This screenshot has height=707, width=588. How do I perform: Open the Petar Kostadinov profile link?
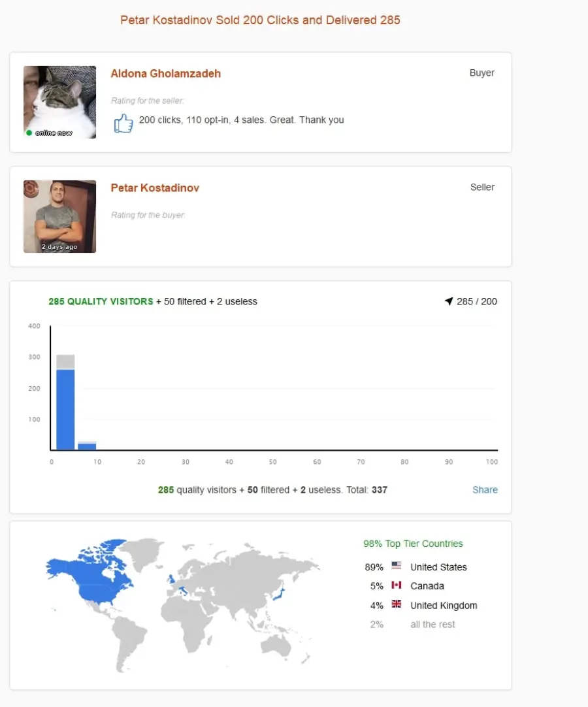click(x=155, y=188)
